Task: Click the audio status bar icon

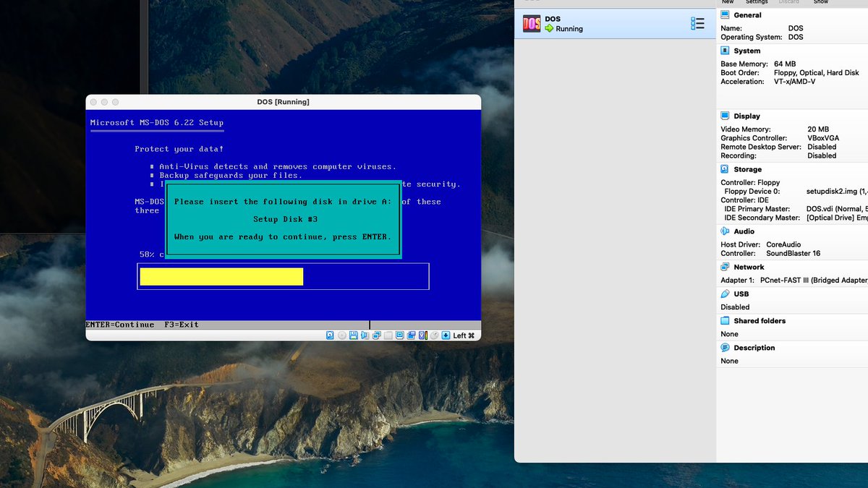Action: [x=365, y=335]
